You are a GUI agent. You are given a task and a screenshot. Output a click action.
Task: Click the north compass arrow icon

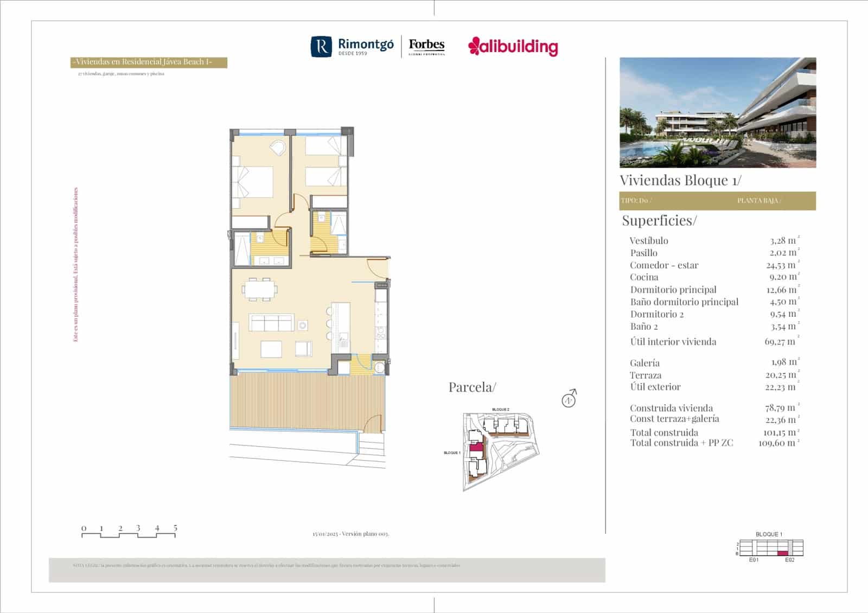click(569, 399)
